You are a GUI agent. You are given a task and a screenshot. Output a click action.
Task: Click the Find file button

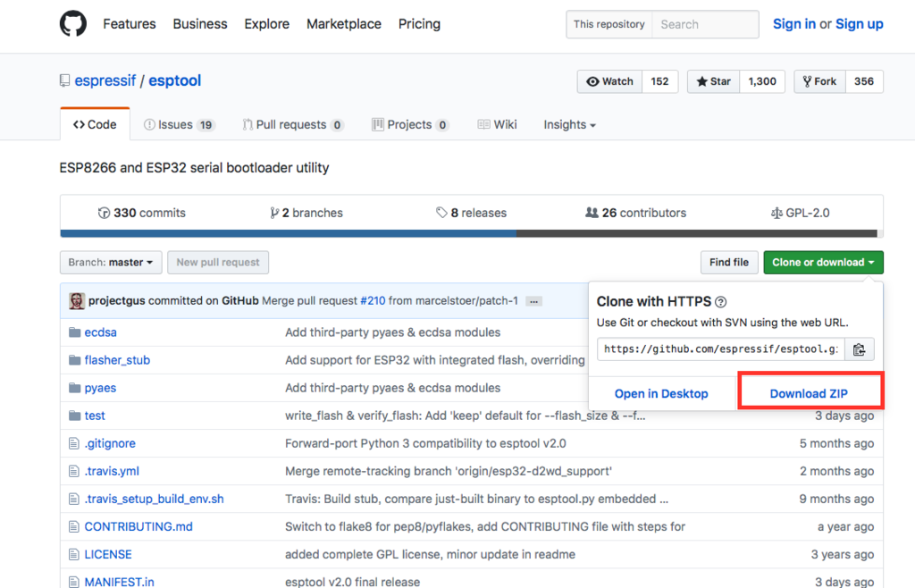click(x=729, y=263)
